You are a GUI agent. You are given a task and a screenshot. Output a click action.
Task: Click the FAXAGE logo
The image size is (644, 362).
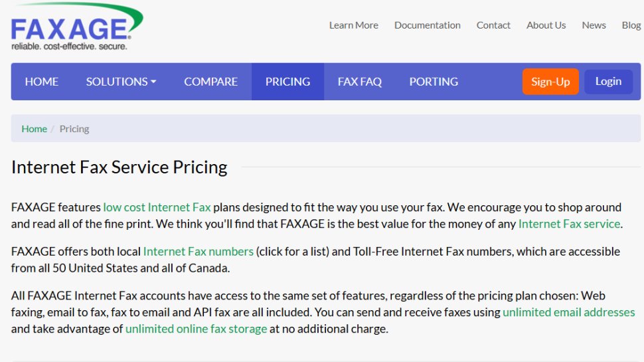(76, 27)
